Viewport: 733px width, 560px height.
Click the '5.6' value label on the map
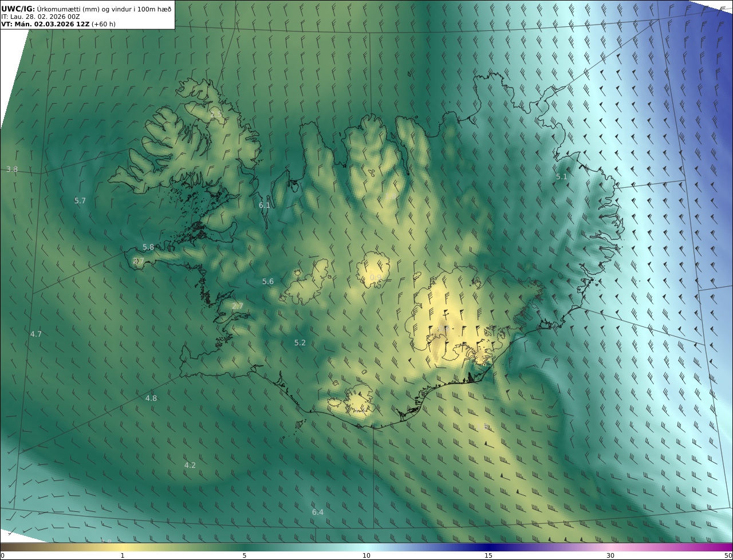(268, 282)
